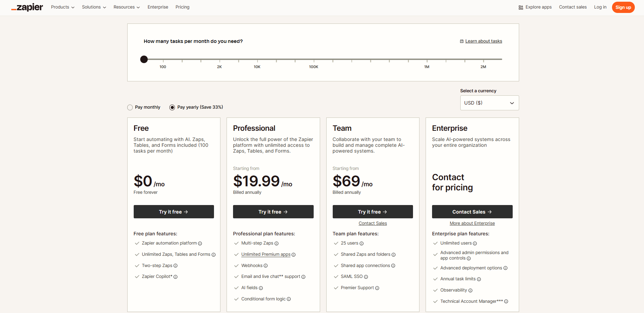Click the Explore apps grid icon
This screenshot has height=313, width=644.
520,7
